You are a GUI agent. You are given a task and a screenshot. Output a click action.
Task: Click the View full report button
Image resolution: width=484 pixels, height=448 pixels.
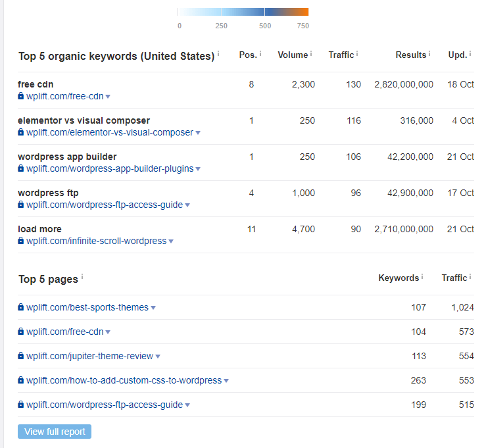(55, 432)
